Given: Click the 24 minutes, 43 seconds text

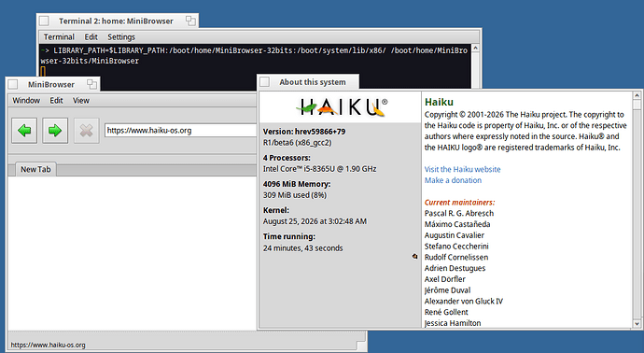Looking at the screenshot, I should 303,248.
